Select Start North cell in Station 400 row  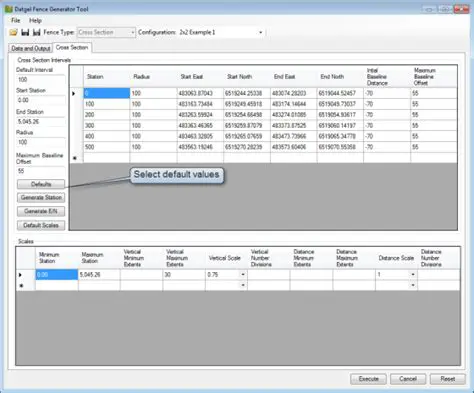click(x=247, y=136)
